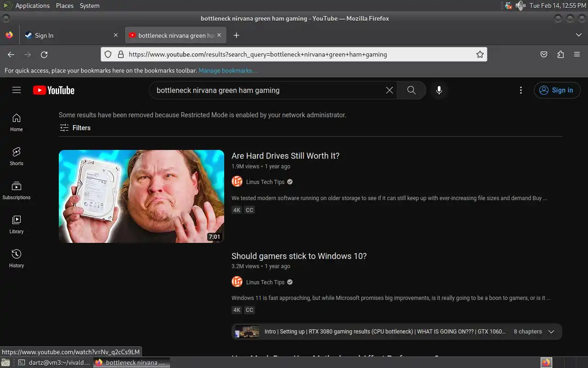Open 'Should gamers stick to Windows 10?' title

click(299, 256)
